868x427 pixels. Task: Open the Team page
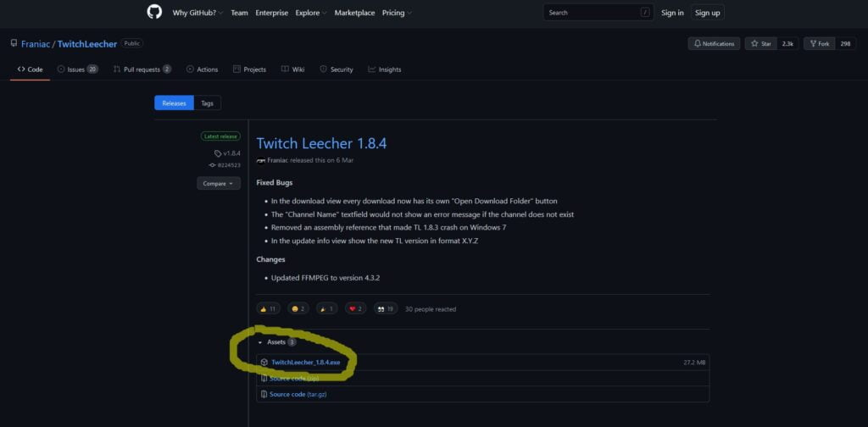pos(239,13)
